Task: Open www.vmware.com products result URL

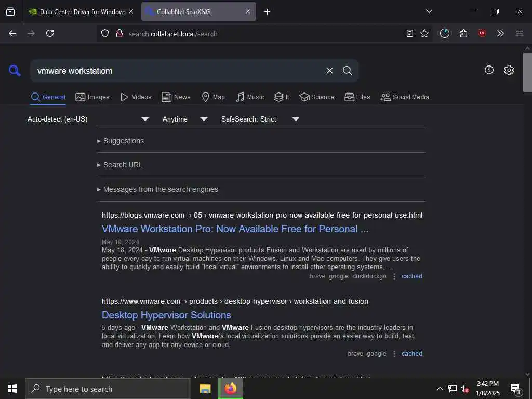Action: pyautogui.click(x=235, y=301)
